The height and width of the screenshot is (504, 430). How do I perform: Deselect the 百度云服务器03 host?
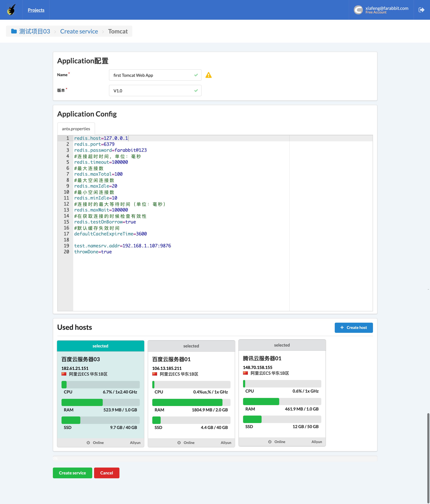(100, 346)
